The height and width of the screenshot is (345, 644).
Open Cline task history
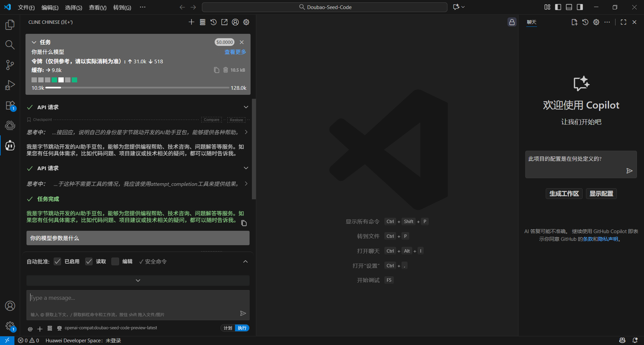213,22
